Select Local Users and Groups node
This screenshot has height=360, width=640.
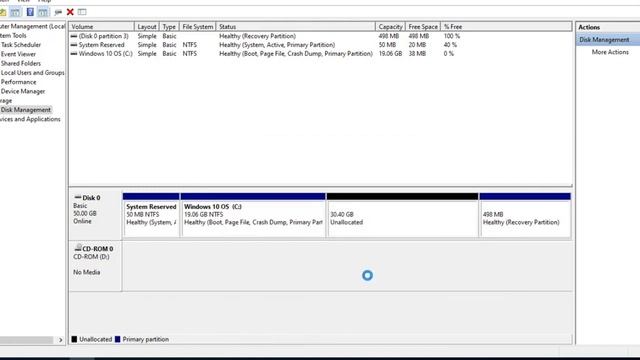(33, 73)
